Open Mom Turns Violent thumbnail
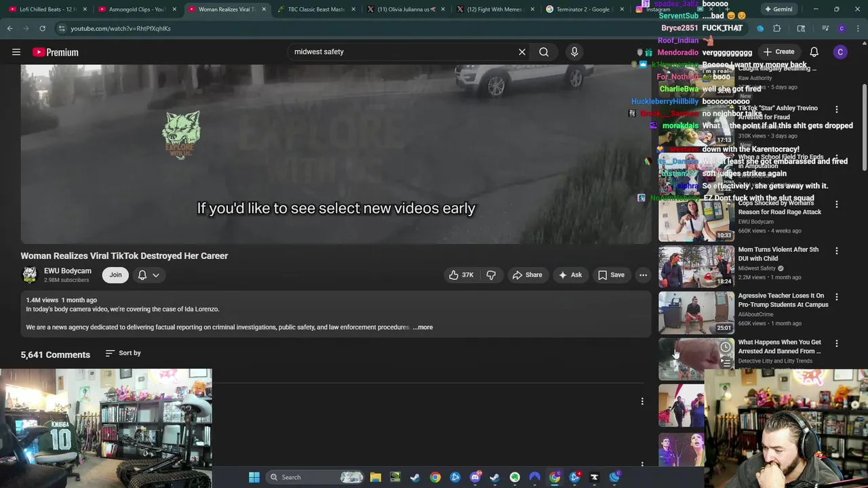868x488 pixels. click(x=696, y=266)
